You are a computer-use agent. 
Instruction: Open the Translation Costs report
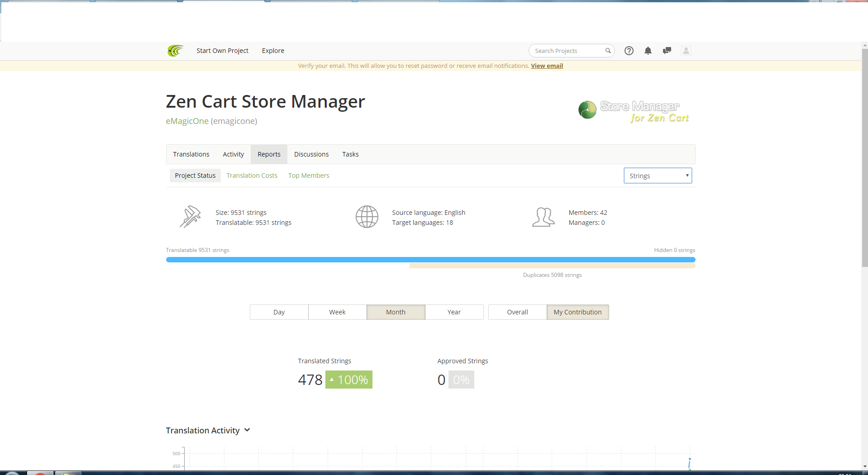coord(252,176)
